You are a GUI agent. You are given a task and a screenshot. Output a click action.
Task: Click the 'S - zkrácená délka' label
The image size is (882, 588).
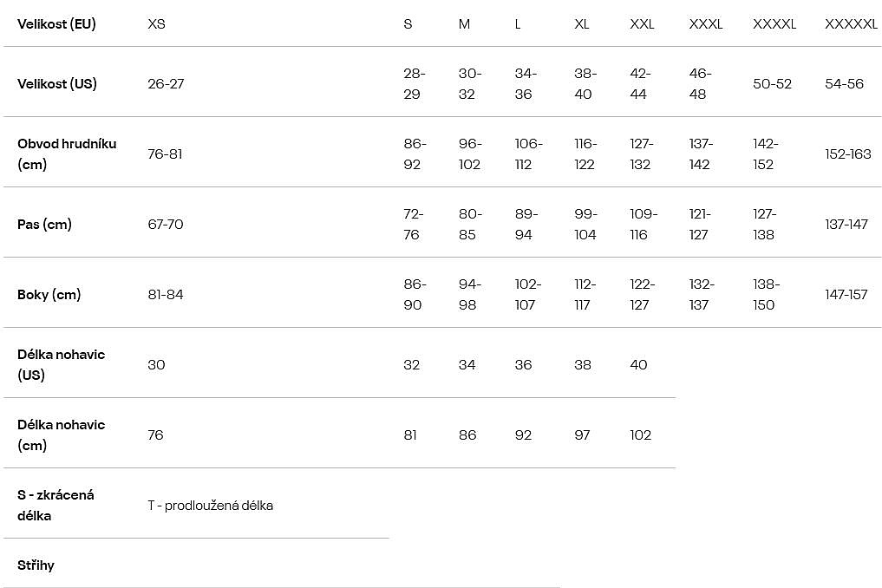click(x=56, y=505)
